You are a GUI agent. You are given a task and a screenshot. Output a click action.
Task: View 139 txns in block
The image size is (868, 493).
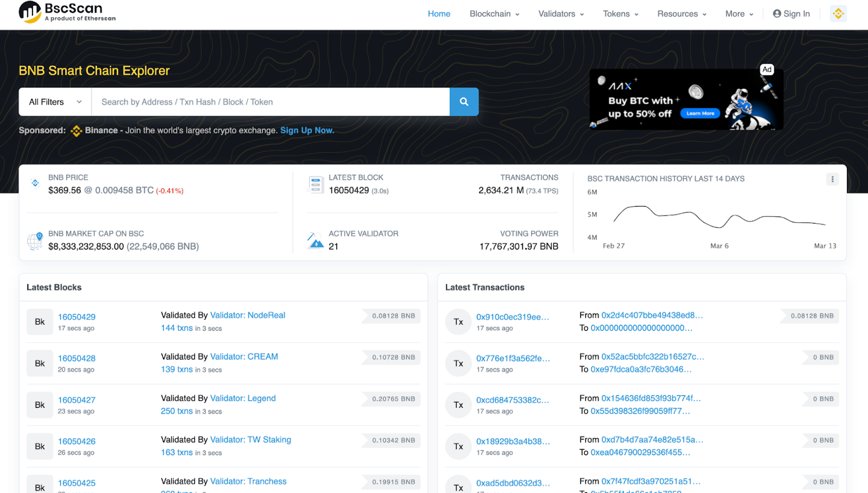pos(177,369)
